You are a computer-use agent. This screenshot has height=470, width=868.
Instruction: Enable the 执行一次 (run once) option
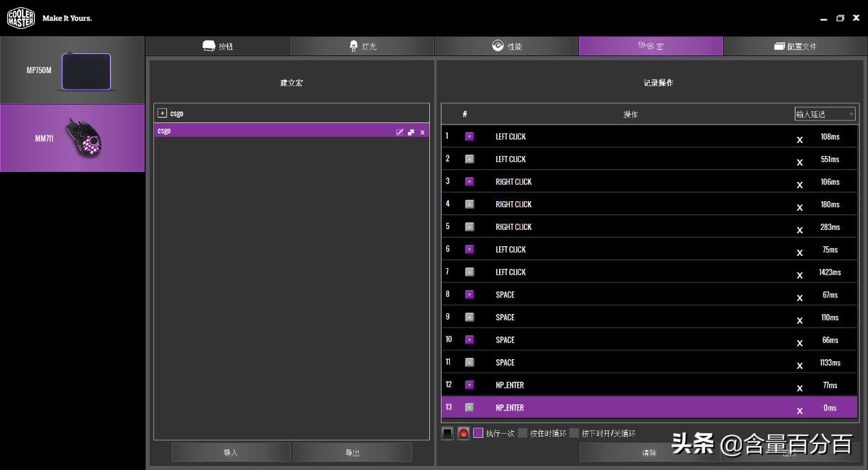tap(478, 433)
